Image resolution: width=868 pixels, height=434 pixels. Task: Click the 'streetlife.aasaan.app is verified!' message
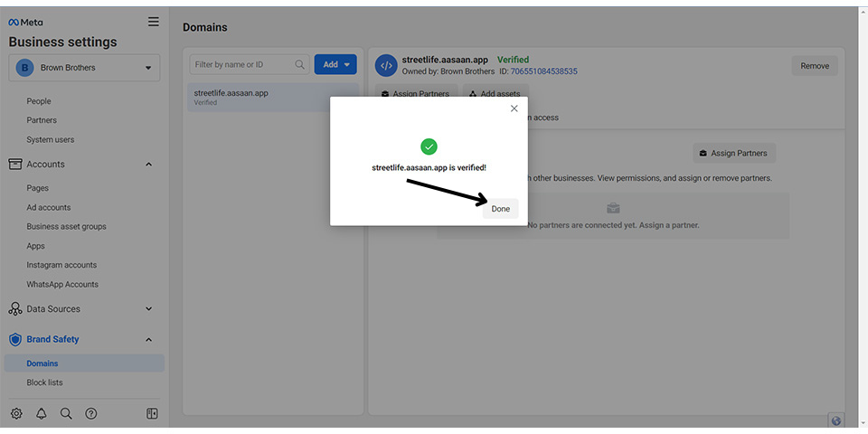(429, 167)
